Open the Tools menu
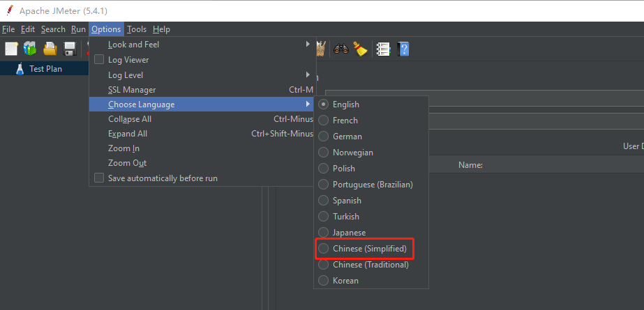Image resolution: width=644 pixels, height=310 pixels. tap(137, 29)
